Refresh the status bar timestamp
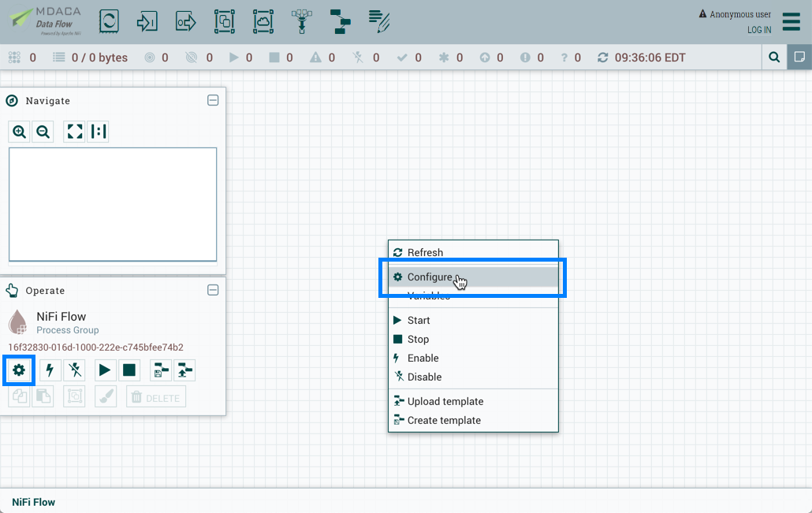812x513 pixels. (x=602, y=57)
